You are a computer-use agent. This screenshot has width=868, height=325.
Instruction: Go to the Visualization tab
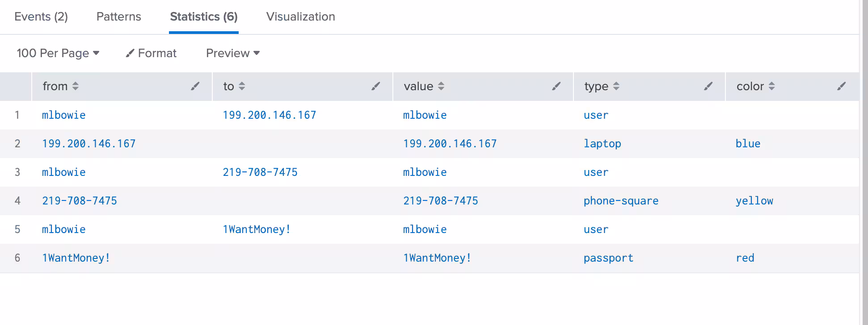click(x=300, y=17)
